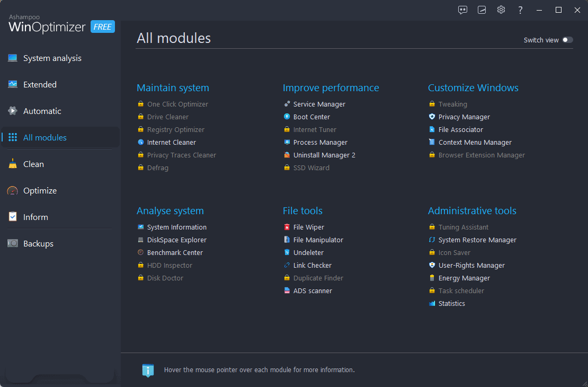588x387 pixels.
Task: Click the Customize Windows heading
Action: 473,87
